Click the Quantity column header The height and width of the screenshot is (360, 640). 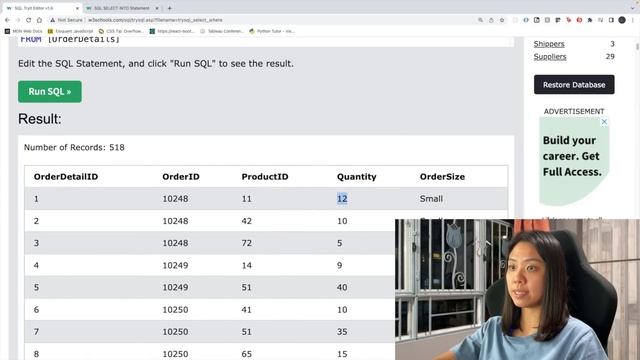tap(356, 177)
